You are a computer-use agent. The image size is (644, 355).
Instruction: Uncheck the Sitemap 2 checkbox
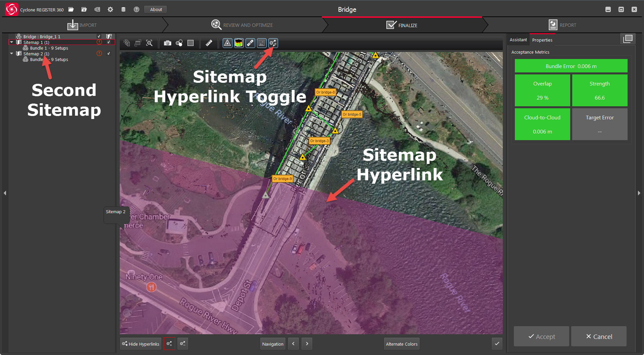109,54
